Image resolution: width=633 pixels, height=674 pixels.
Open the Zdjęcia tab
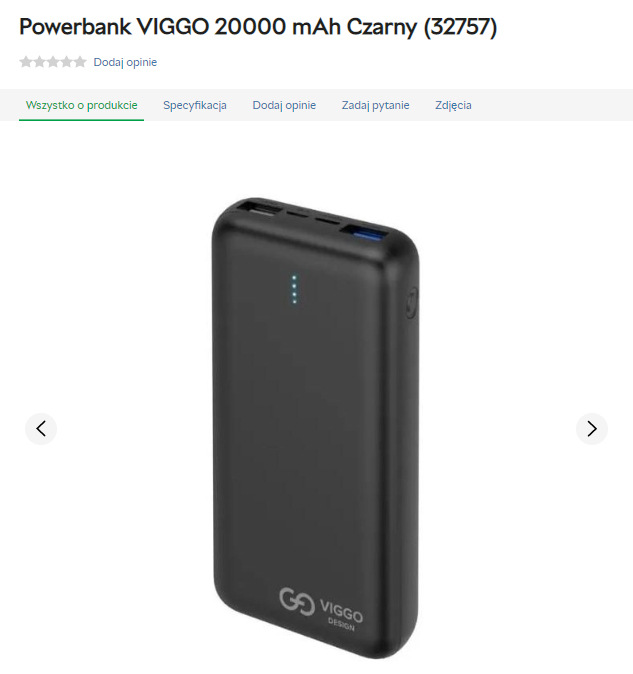pos(453,105)
